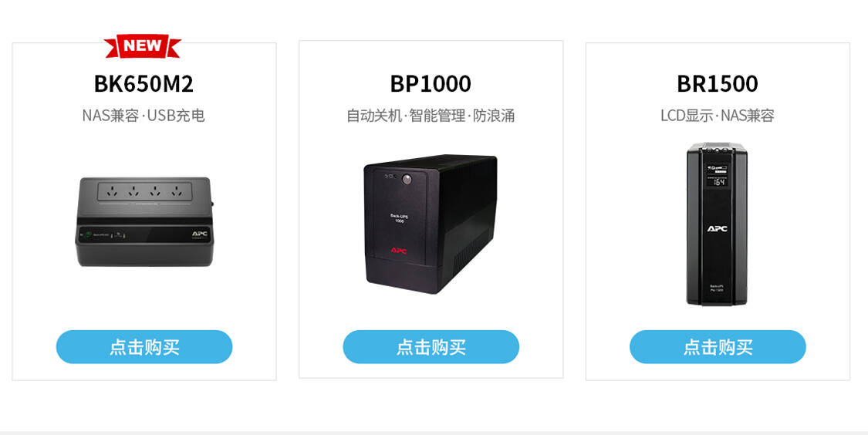Click the BP1000 product title
This screenshot has width=868, height=435.
click(431, 83)
